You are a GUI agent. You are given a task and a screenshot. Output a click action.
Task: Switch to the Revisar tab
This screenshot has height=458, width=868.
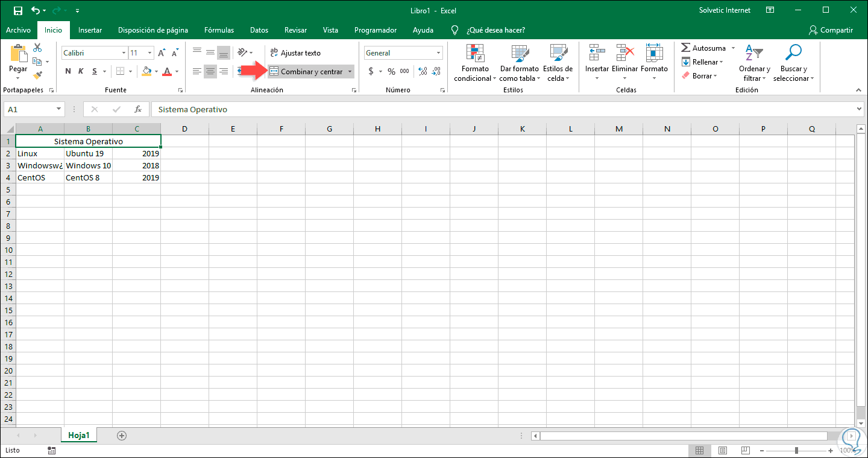295,30
